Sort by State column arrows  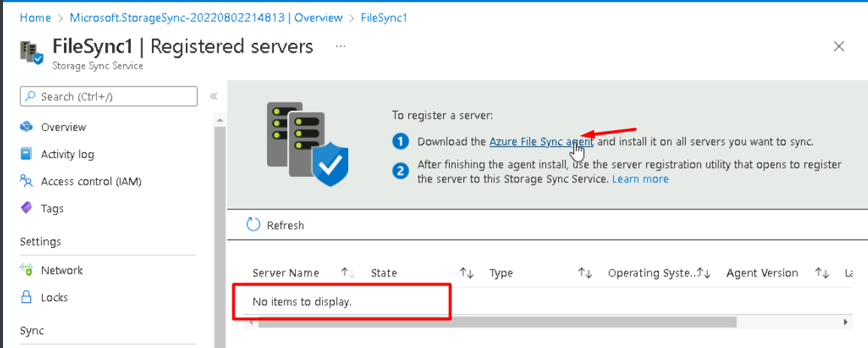pos(466,273)
